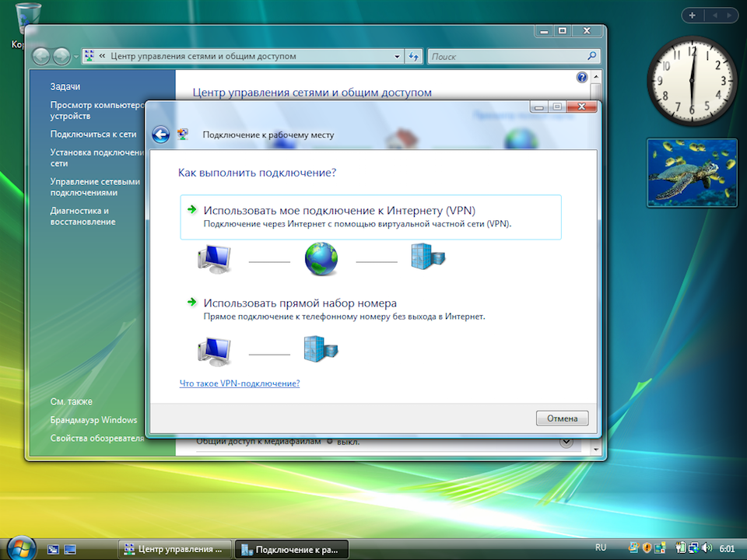The image size is (747, 560).
Task: Click the green arrow beside the direct dial option
Action: [x=192, y=302]
